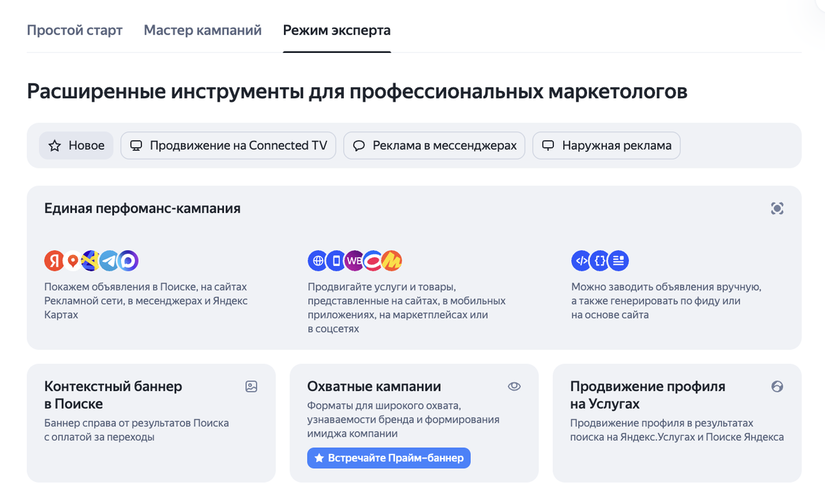Click the speech bubble icon in the Реклама в мессенджерах chip
The image size is (825, 504).
(358, 146)
